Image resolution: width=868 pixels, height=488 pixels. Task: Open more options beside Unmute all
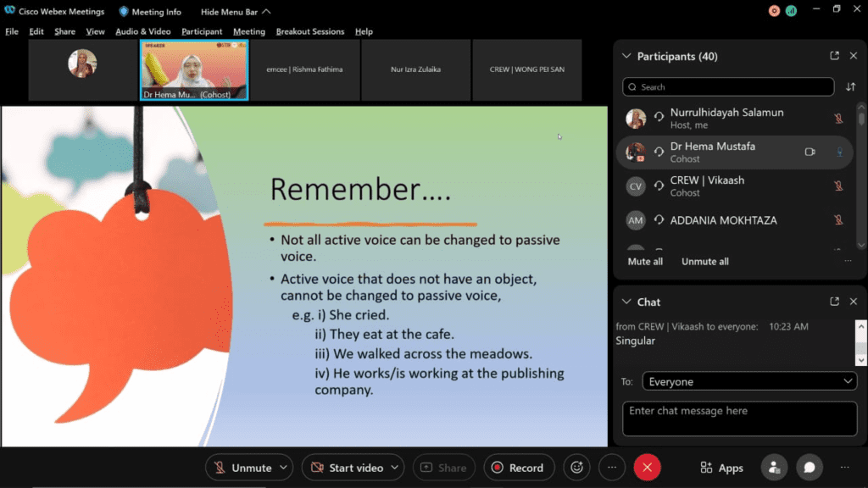coord(848,261)
